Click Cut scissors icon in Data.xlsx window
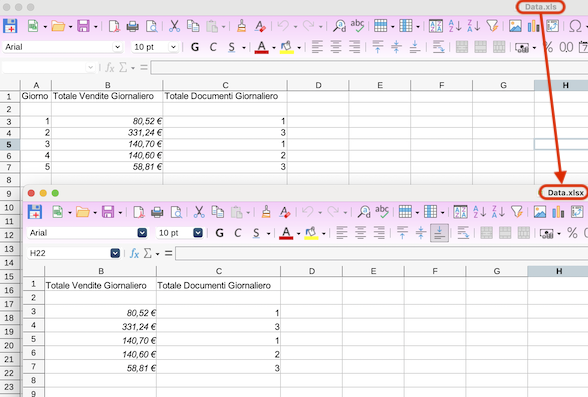 199,212
